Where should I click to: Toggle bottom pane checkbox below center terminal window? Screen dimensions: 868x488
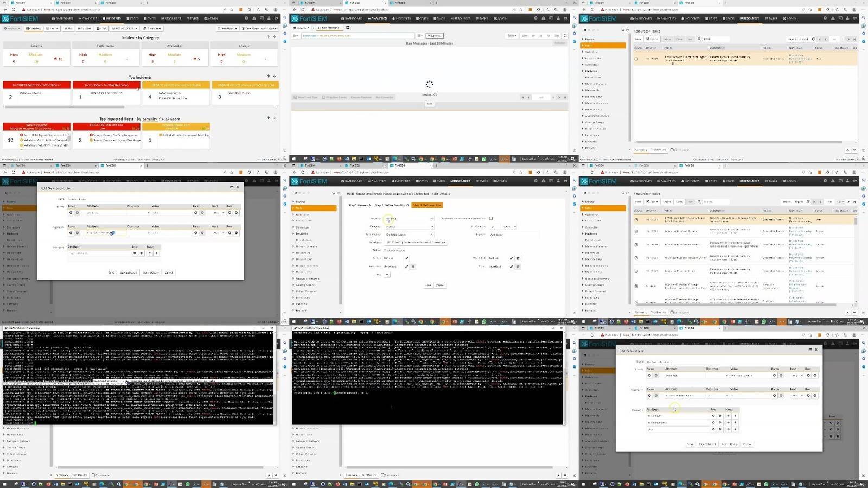382,475
